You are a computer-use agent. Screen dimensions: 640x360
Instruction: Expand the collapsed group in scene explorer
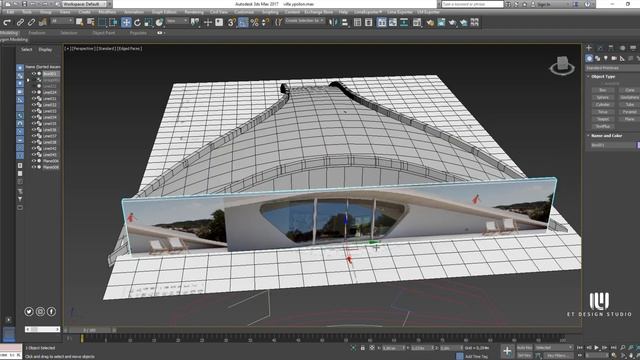click(x=28, y=80)
